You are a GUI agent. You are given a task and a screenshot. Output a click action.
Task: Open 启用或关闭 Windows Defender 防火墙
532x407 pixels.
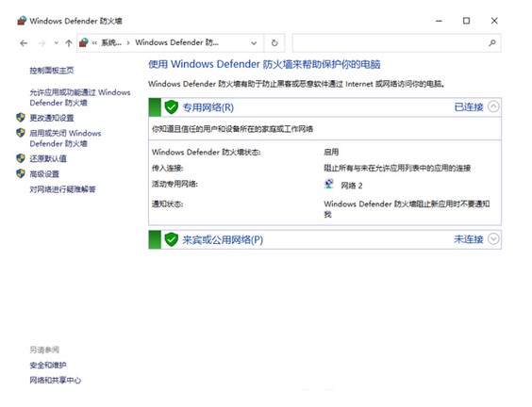pyautogui.click(x=65, y=138)
